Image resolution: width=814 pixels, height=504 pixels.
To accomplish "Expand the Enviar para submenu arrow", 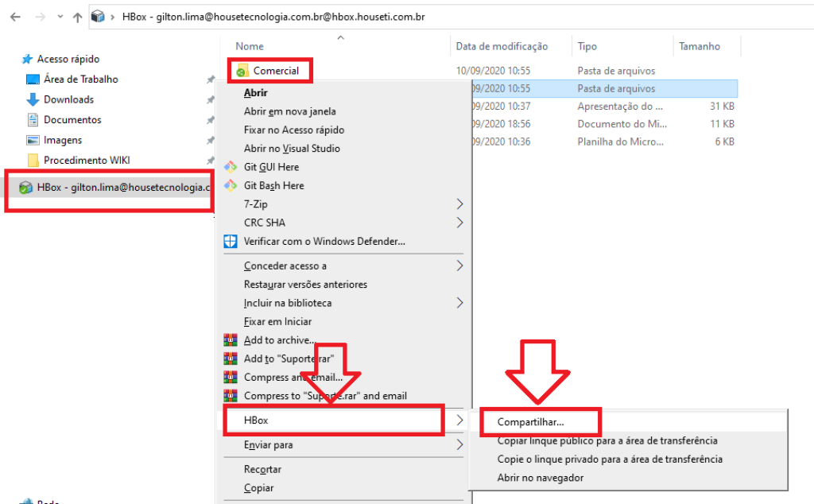I will [x=459, y=445].
